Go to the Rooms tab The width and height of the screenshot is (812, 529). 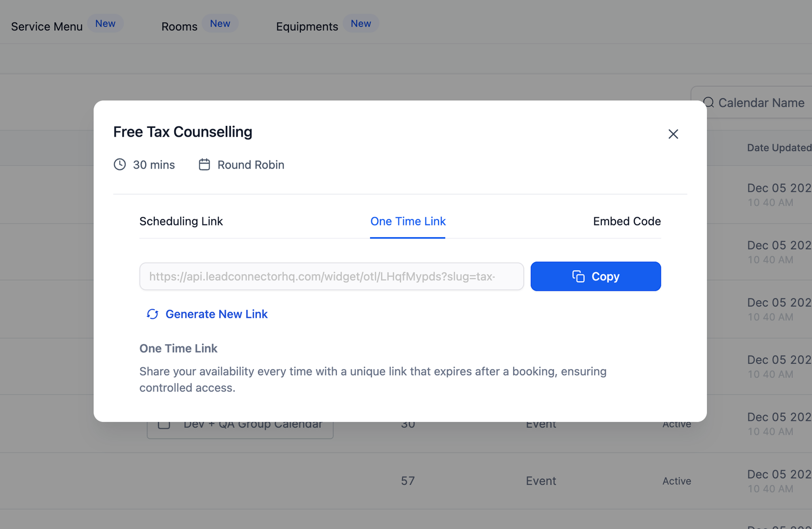tap(179, 26)
